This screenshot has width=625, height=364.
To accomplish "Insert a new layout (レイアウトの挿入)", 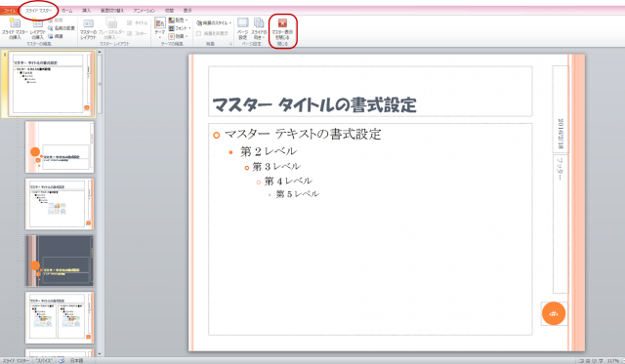I will [37, 28].
